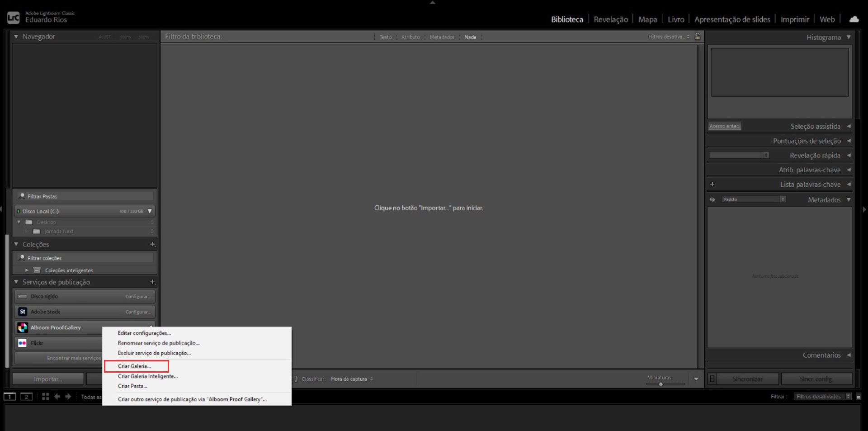The width and height of the screenshot is (868, 431).
Task: Adjust the Miniaturas size slider
Action: tap(660, 384)
